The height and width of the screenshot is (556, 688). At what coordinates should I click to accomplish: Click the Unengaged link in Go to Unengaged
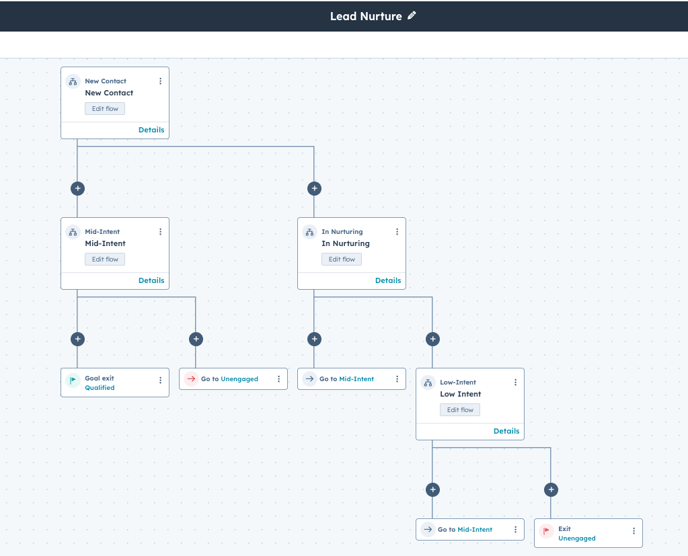[x=239, y=379]
